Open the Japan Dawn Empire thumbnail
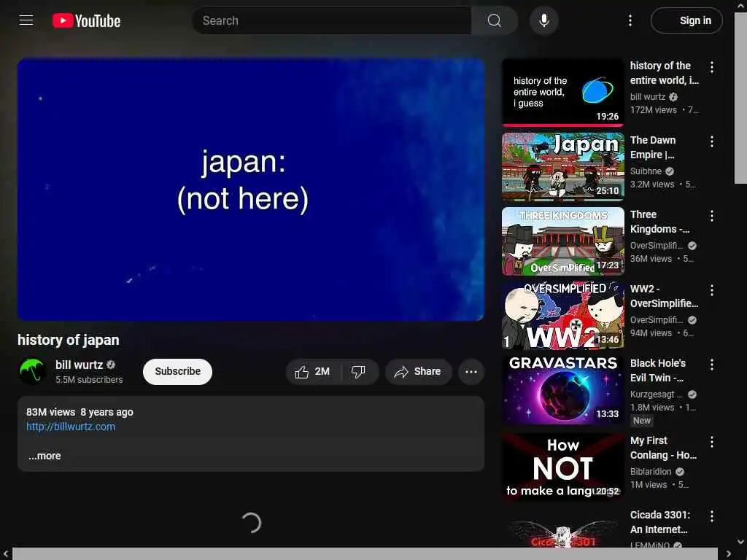Screen dimensions: 747x560 coord(562,167)
